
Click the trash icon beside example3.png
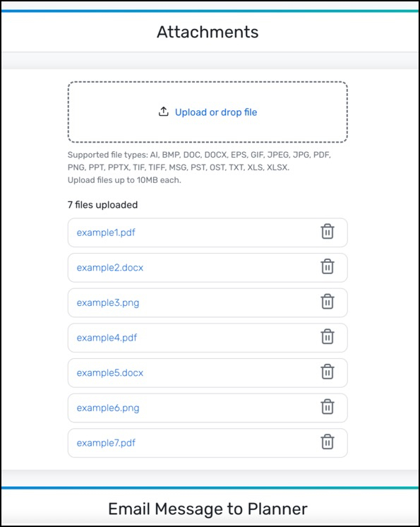point(328,302)
